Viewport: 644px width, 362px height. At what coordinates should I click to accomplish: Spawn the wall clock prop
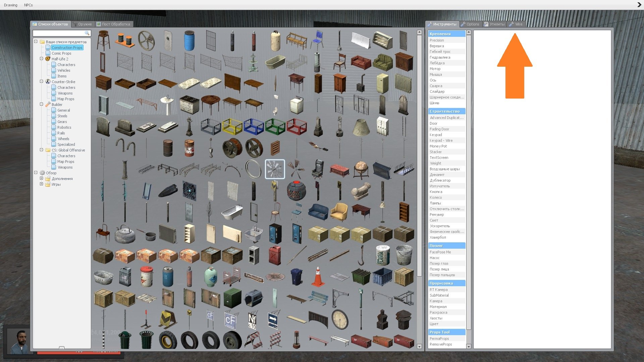pyautogui.click(x=339, y=319)
